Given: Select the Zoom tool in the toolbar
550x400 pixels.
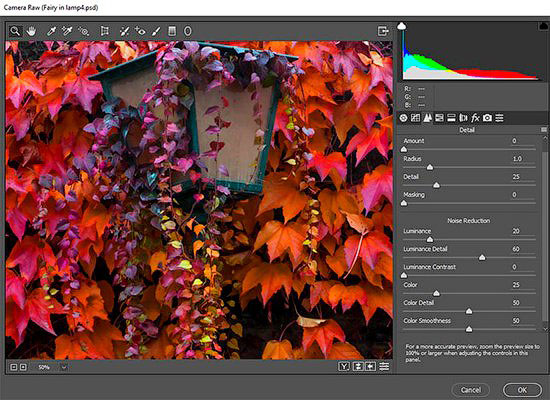Looking at the screenshot, I should click(15, 31).
